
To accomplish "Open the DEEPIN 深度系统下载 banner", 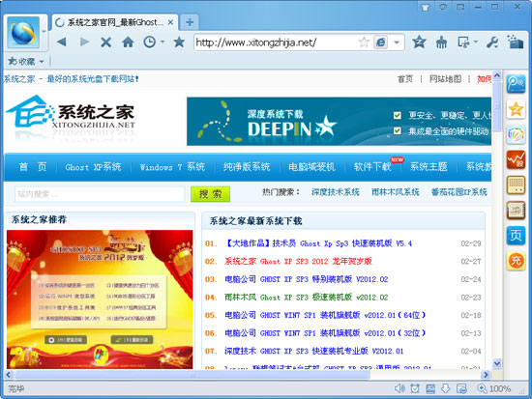I will click(x=339, y=122).
